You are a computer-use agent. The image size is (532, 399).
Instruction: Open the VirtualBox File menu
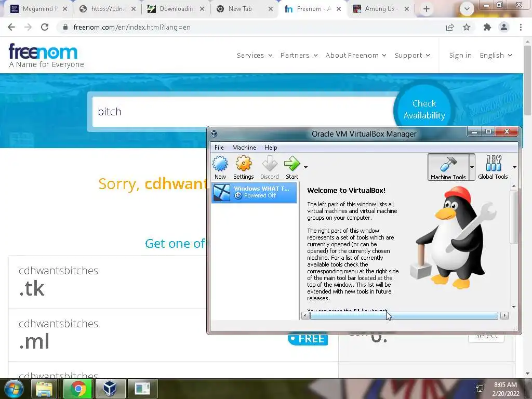click(x=219, y=147)
